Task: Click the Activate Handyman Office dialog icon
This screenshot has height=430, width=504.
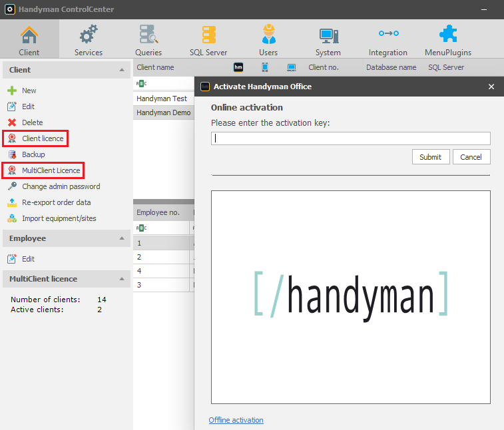Action: point(205,87)
